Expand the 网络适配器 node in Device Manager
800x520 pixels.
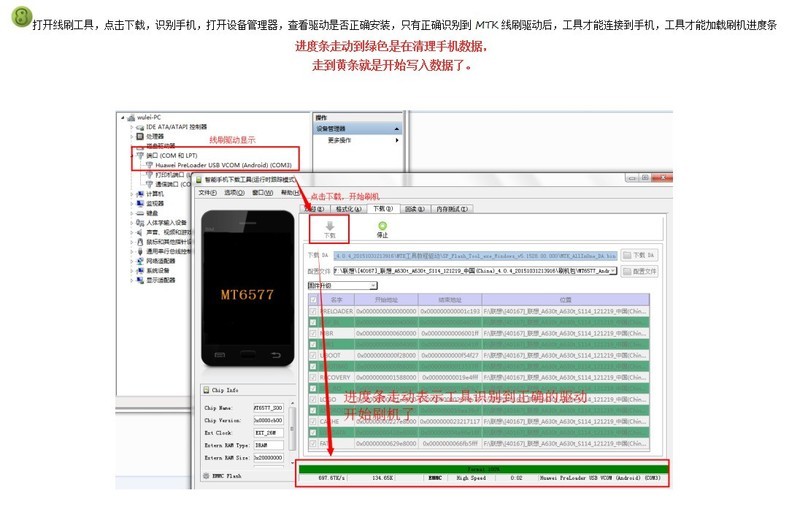132,261
